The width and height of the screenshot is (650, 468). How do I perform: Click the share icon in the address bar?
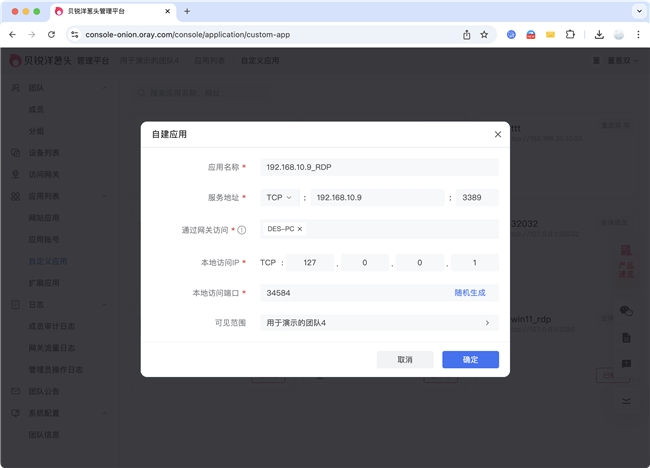point(466,34)
